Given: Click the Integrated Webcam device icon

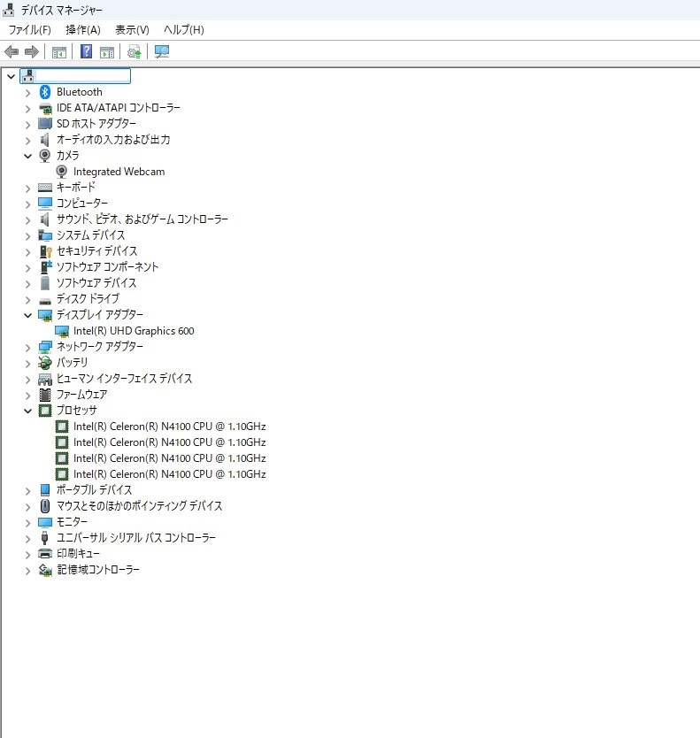Looking at the screenshot, I should pos(62,172).
